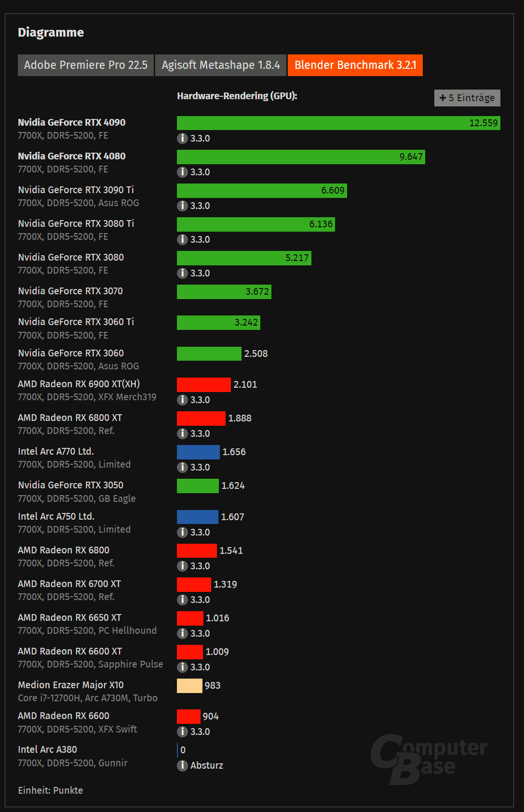Screen dimensions: 524x812
Task: Click info icon under Nvidia GeForce RTX 3080 bar
Action: [x=182, y=273]
